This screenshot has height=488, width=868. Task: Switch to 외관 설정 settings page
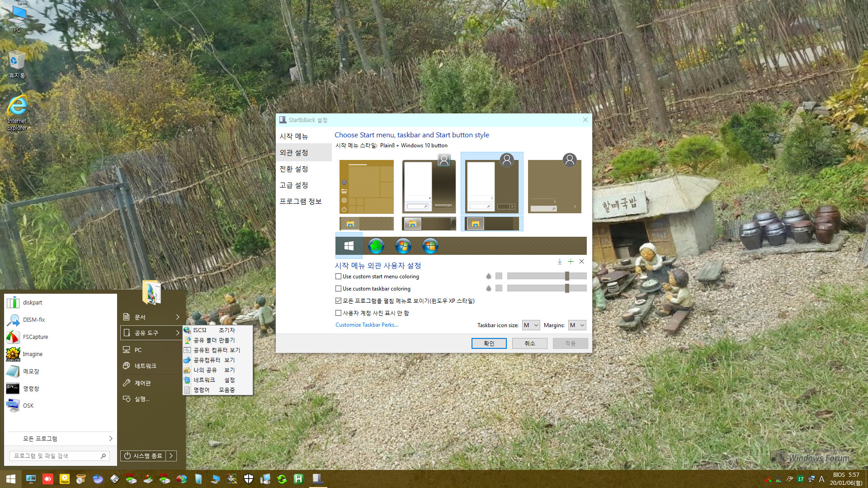pyautogui.click(x=304, y=152)
